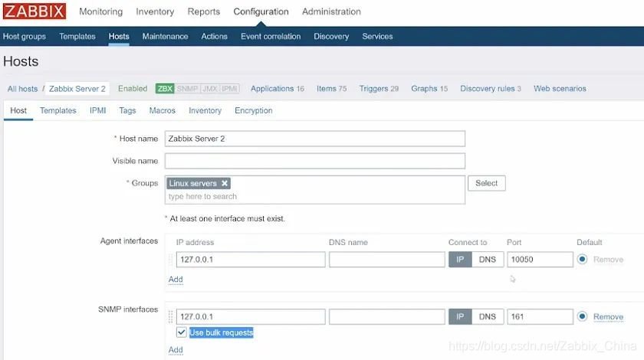Choose IP connect option for Agent interface
Screen dimensions: 644x360
[460, 260]
